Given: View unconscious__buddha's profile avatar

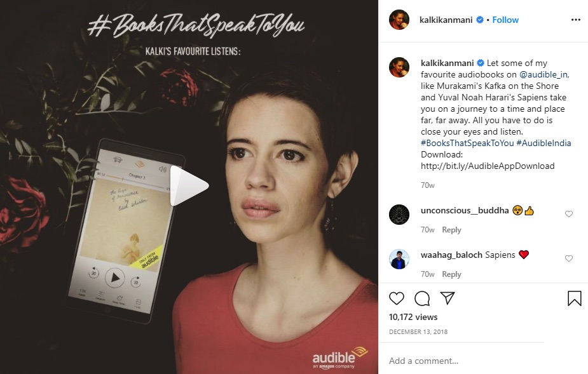Looking at the screenshot, I should [x=399, y=215].
